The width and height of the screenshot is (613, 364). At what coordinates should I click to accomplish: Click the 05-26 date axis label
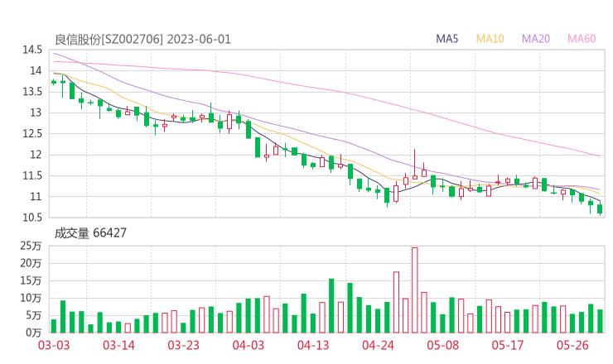point(572,345)
